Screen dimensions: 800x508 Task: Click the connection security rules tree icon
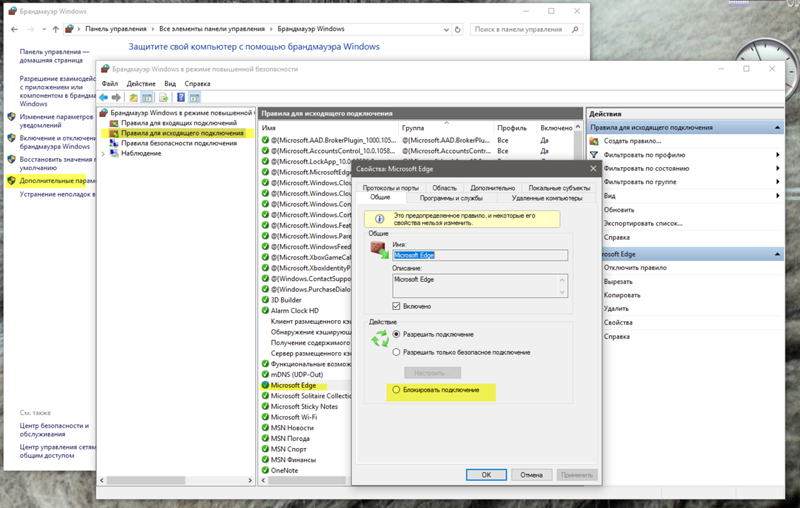point(114,143)
